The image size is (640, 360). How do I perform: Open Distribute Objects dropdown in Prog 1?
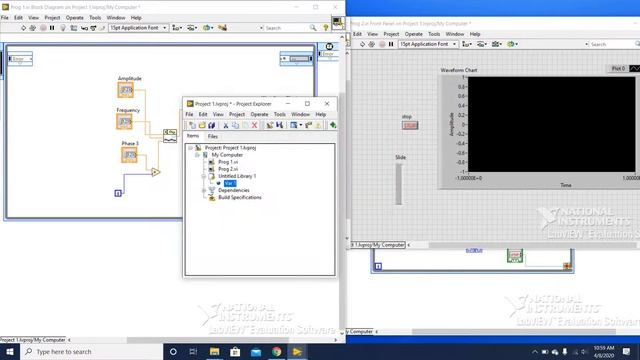pyautogui.click(x=191, y=28)
